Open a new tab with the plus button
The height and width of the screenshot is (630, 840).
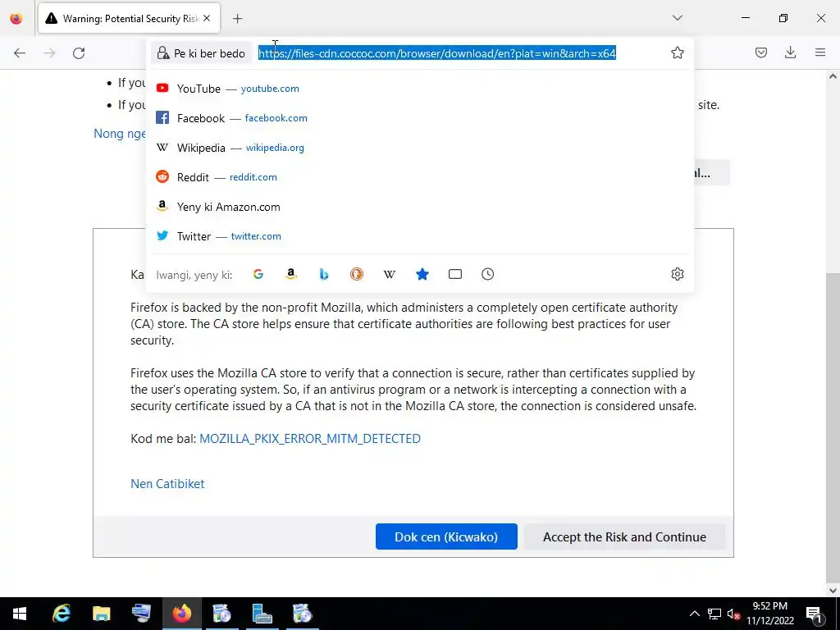click(x=237, y=19)
